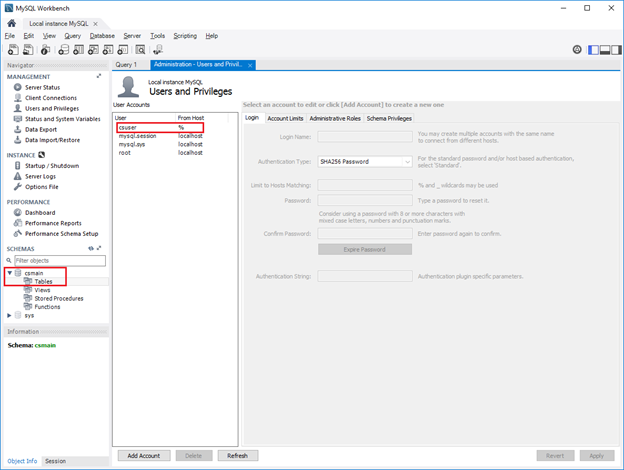Collapse the csmain schema

10,273
